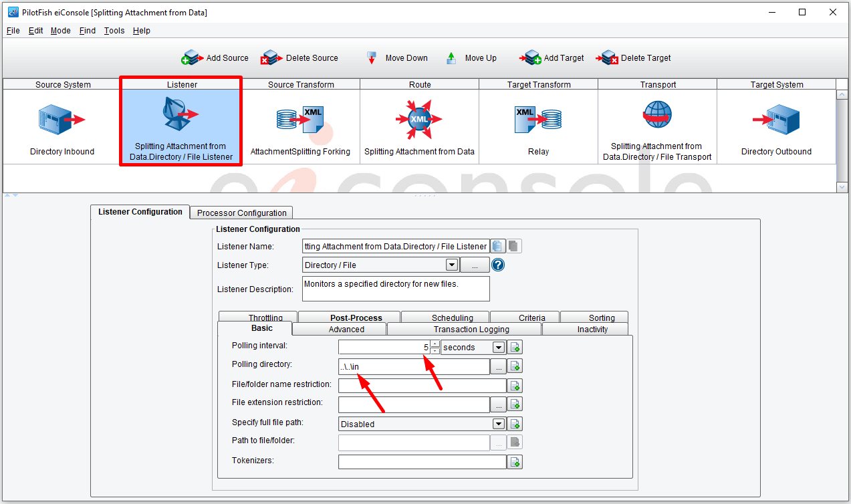Switch to the Transaction Logging tab
The width and height of the screenshot is (851, 504).
point(465,329)
